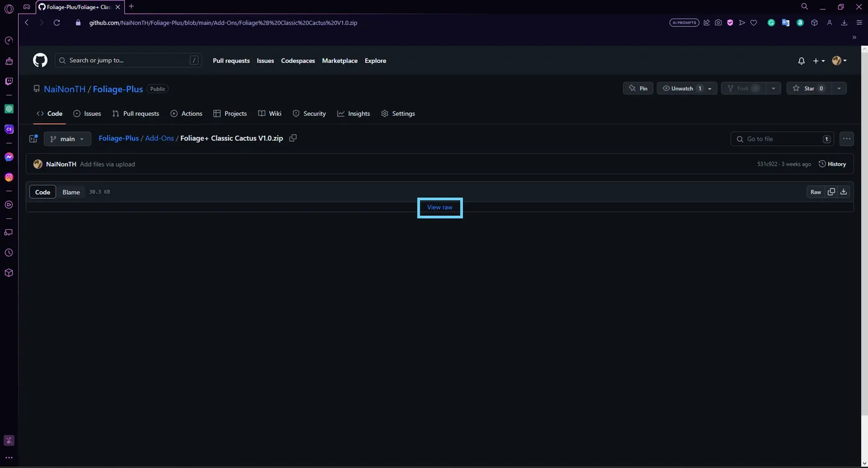This screenshot has width=868, height=468.
Task: Open the Issues repository tab
Action: click(87, 113)
